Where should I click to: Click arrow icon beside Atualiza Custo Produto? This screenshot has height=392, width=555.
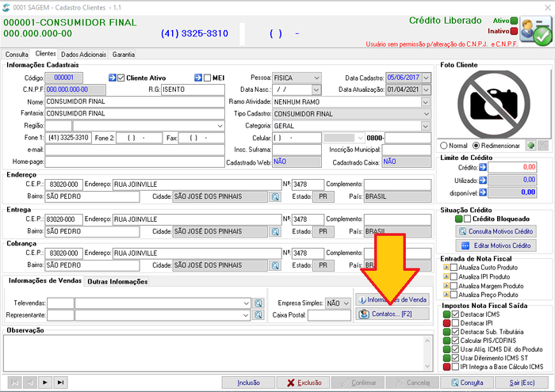(x=446, y=267)
